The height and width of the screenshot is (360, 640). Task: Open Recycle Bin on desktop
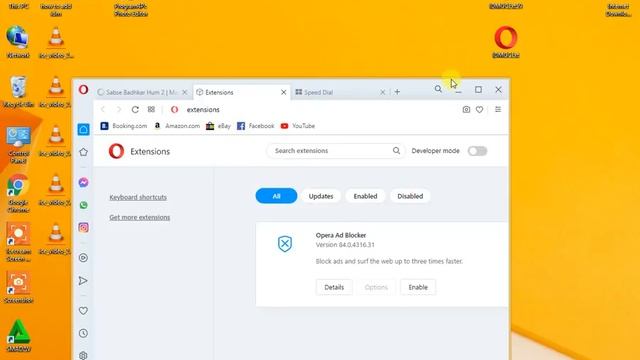pyautogui.click(x=18, y=92)
